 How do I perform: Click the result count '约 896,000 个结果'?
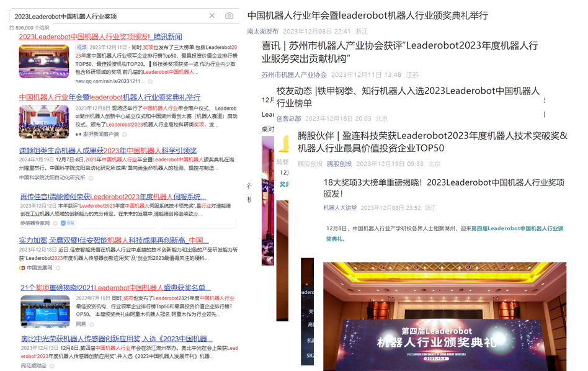(x=29, y=28)
